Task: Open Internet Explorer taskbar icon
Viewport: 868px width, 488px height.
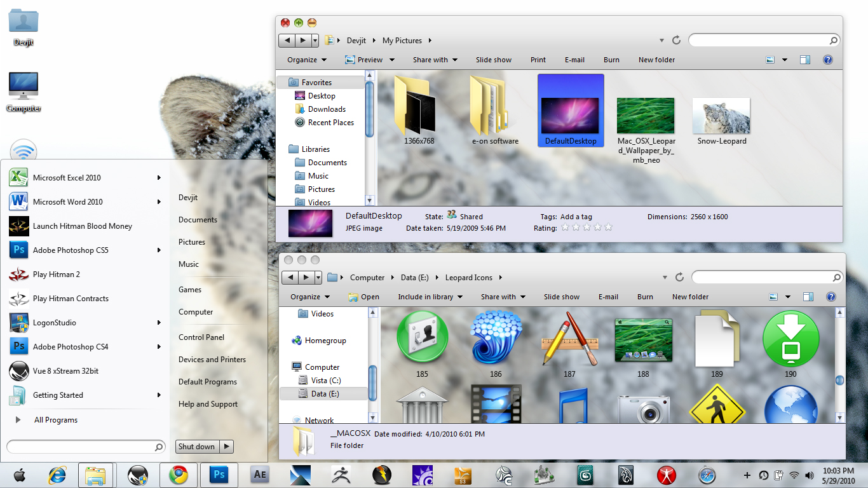Action: pyautogui.click(x=57, y=475)
